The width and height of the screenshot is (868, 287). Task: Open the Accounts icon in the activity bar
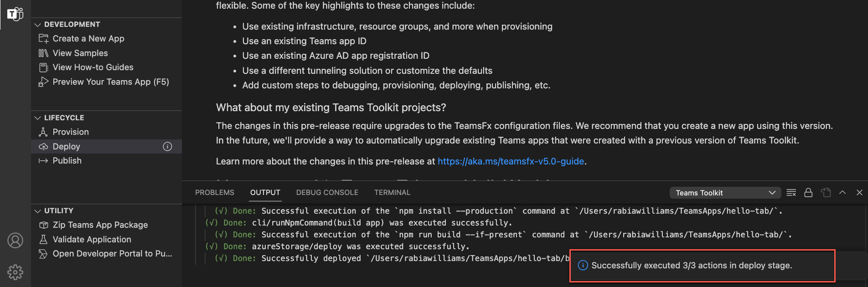15,241
